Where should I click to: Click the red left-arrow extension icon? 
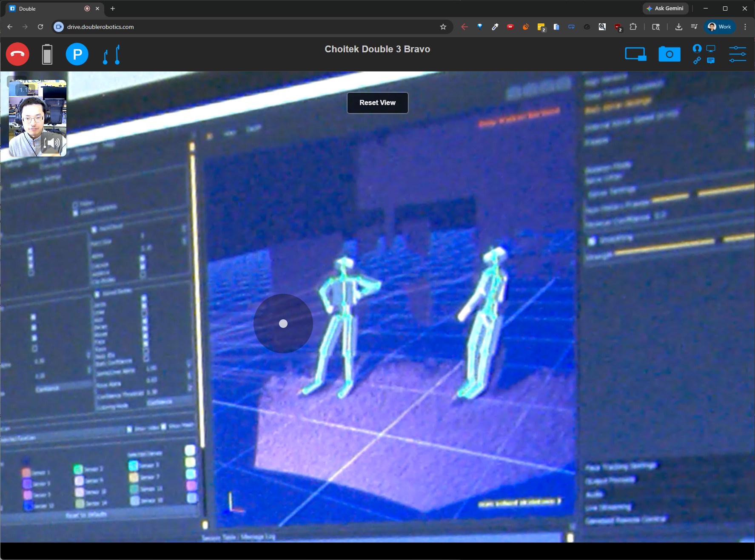click(x=464, y=27)
